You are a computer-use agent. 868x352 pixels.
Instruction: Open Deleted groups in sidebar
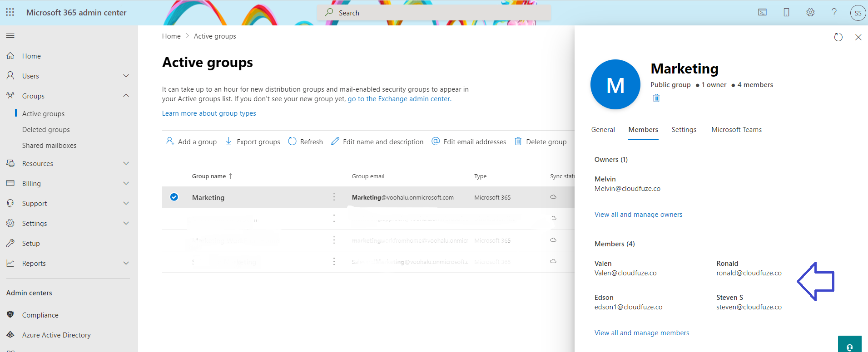pos(46,129)
